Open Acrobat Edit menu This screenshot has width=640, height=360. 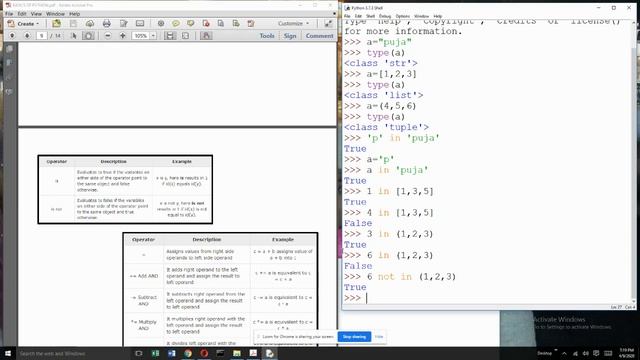click(x=22, y=14)
